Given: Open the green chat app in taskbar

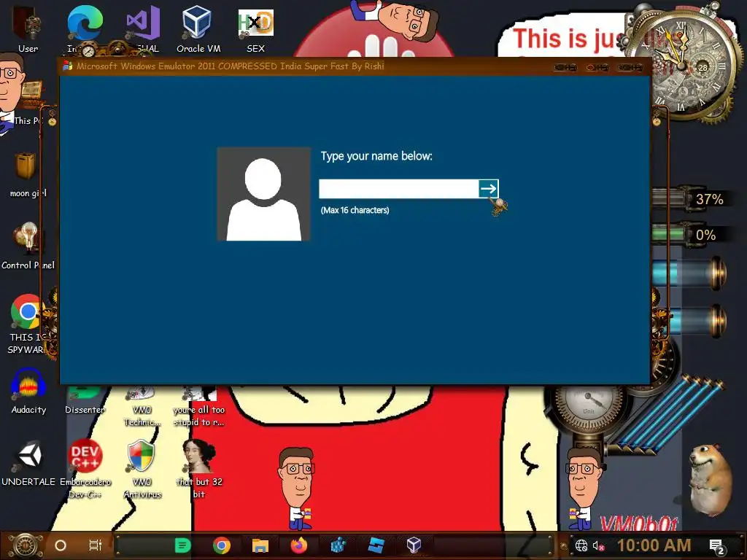Looking at the screenshot, I should coord(183,545).
